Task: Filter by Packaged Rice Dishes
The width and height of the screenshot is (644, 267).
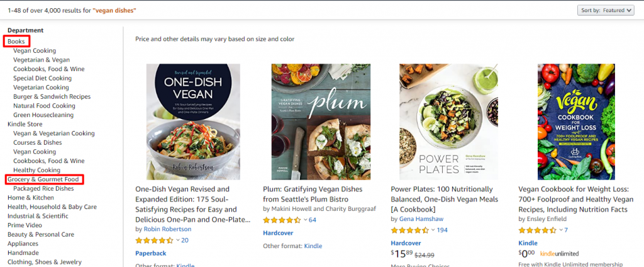Action: coord(43,188)
